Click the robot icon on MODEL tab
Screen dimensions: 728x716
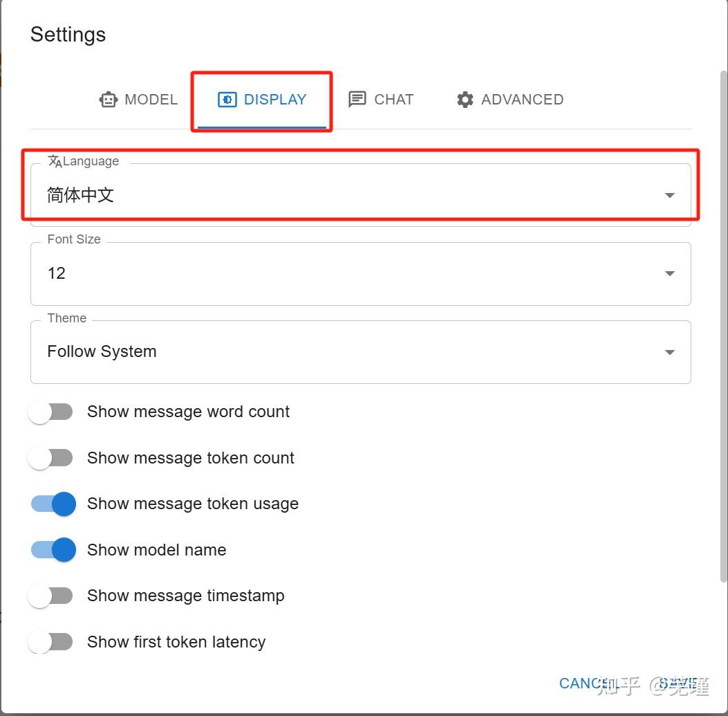(108, 100)
